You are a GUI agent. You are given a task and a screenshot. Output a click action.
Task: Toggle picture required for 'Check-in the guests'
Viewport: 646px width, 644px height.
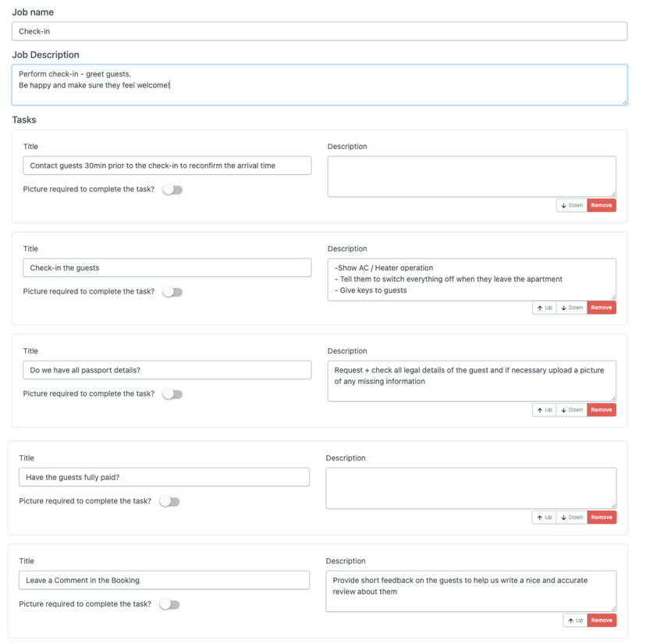pos(172,292)
